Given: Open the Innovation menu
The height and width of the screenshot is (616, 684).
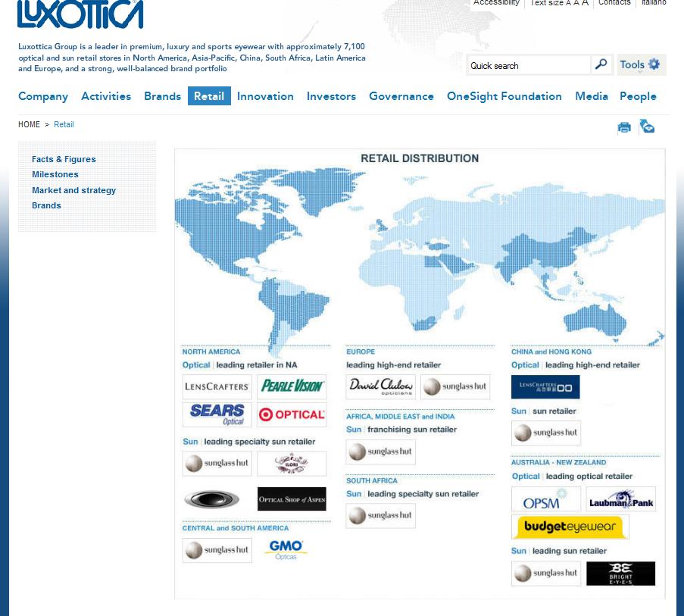Looking at the screenshot, I should point(265,96).
